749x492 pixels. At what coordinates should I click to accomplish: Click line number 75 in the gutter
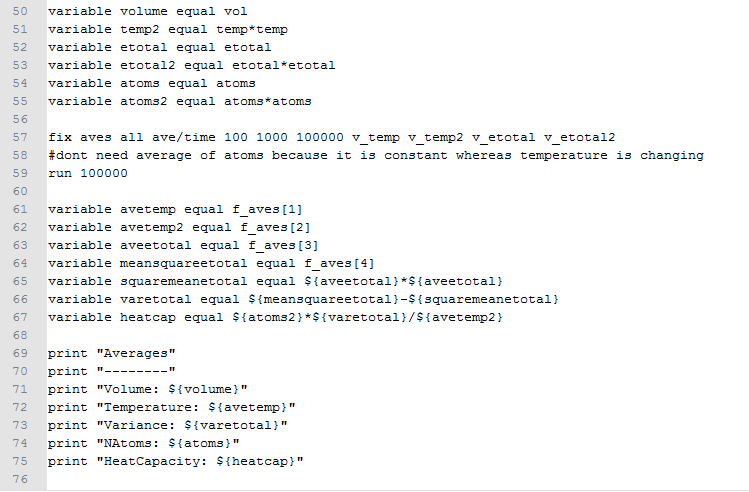pyautogui.click(x=18, y=461)
